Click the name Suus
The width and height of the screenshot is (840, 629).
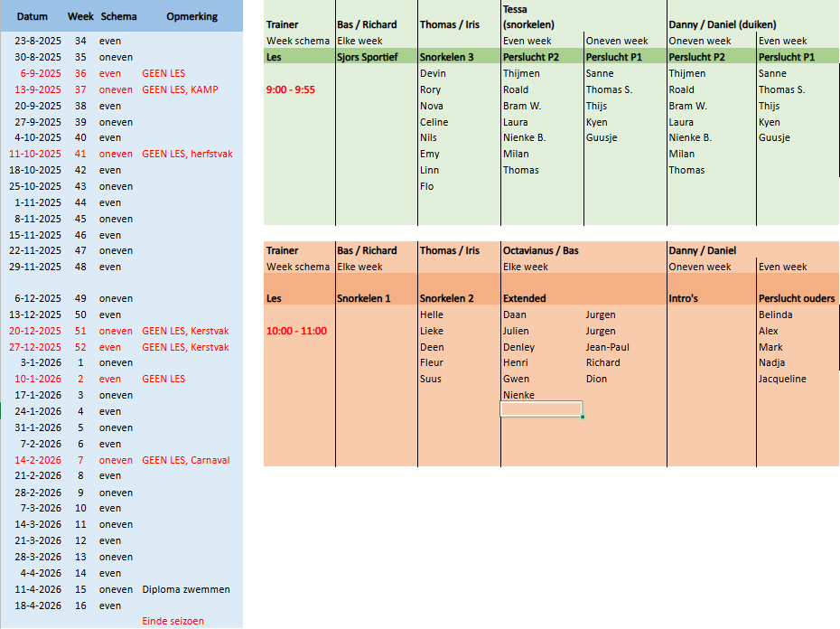(x=431, y=379)
